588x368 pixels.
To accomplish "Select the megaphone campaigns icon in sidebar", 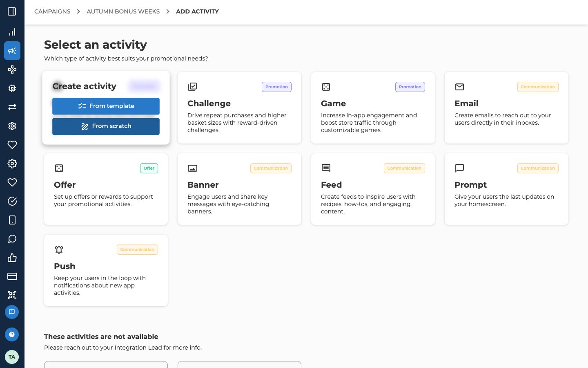I will (12, 51).
